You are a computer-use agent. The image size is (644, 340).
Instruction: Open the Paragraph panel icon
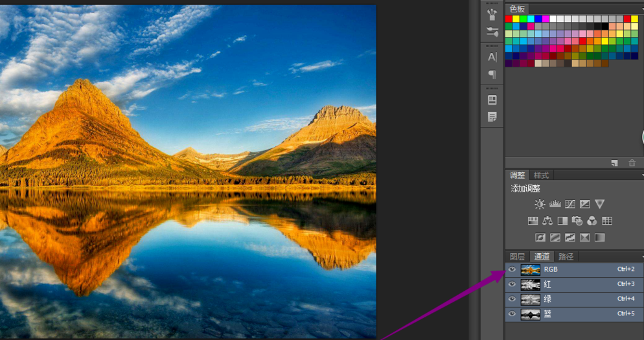tap(492, 74)
